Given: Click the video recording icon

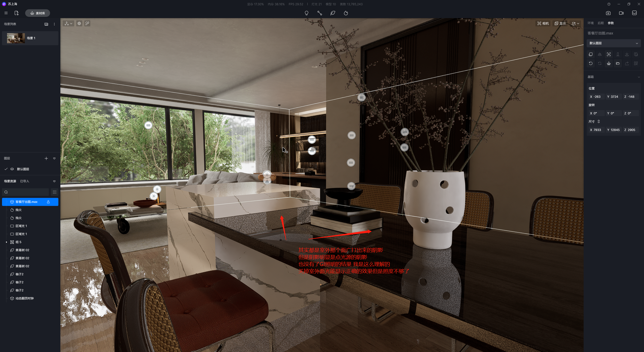Looking at the screenshot, I should 621,13.
